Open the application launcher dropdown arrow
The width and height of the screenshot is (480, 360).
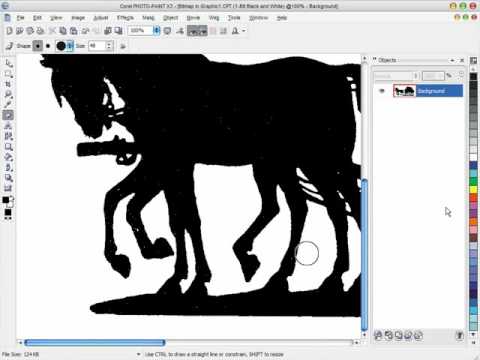click(244, 31)
